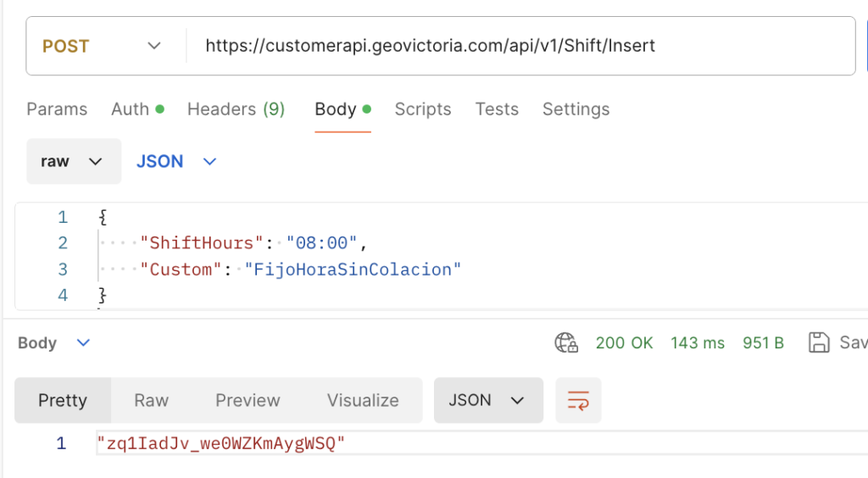
Task: Click the 143 ms response time
Action: (x=697, y=343)
